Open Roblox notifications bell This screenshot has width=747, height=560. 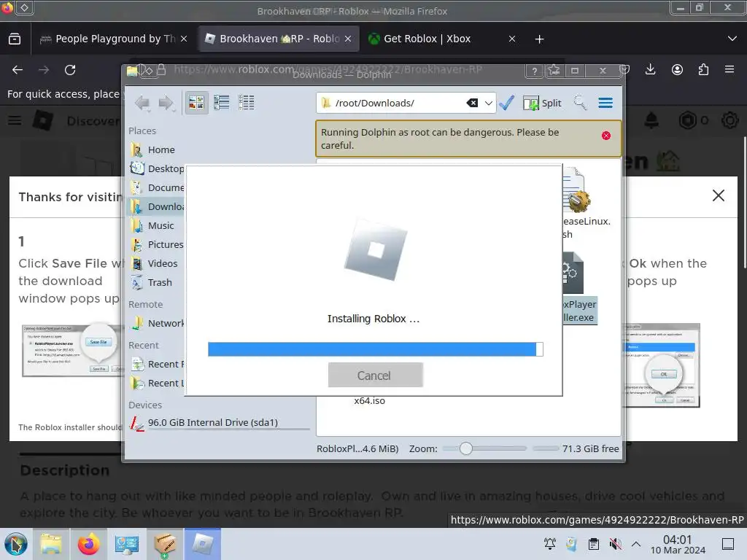click(651, 120)
